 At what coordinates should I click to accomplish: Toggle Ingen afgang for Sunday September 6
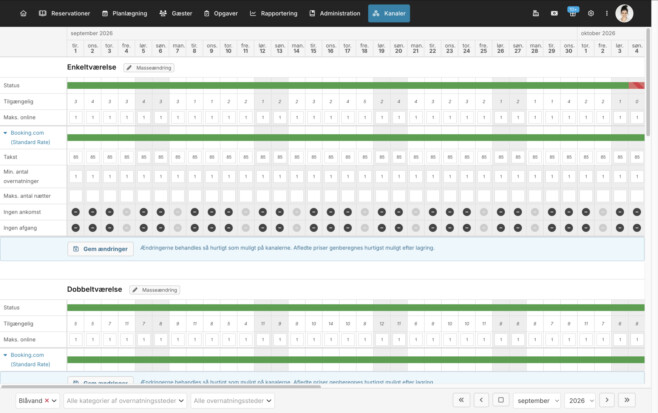(161, 228)
